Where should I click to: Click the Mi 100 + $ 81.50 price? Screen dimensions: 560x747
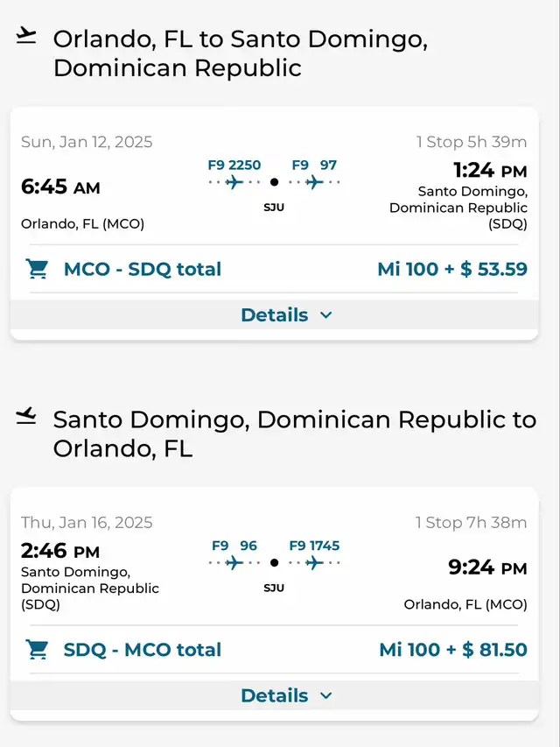click(x=453, y=650)
